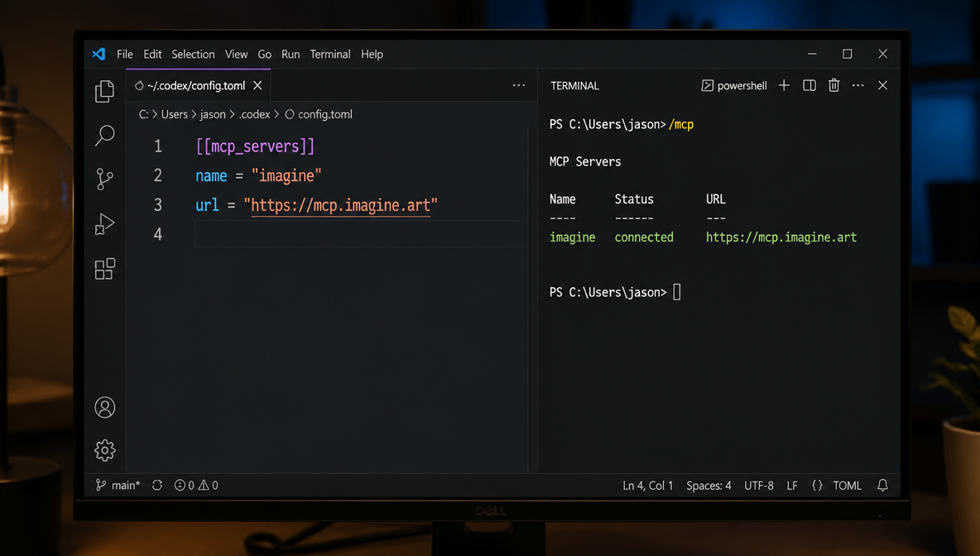Click the https://mcp.imagine.art link in editor
The height and width of the screenshot is (556, 980).
coord(341,205)
